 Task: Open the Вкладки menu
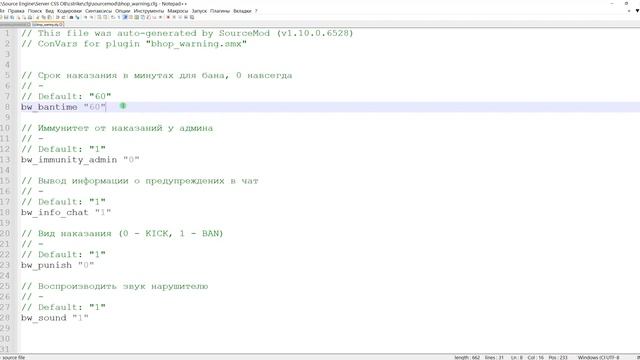click(242, 11)
